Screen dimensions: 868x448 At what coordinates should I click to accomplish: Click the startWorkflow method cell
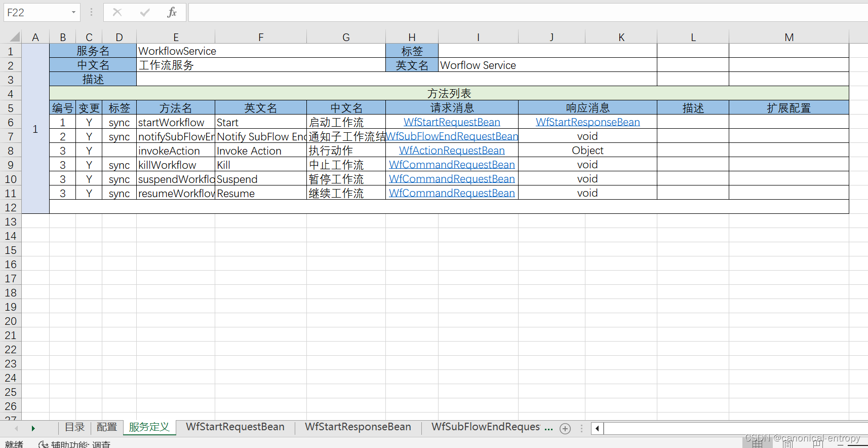coord(176,122)
